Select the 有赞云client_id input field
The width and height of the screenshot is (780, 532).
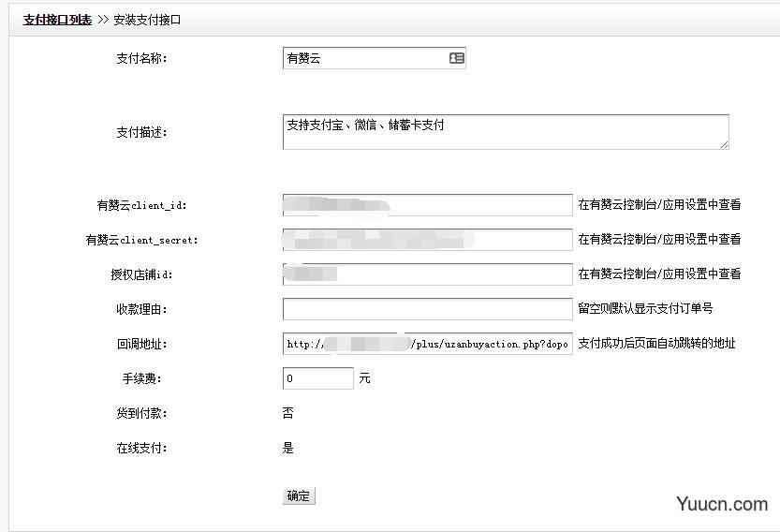(x=427, y=205)
